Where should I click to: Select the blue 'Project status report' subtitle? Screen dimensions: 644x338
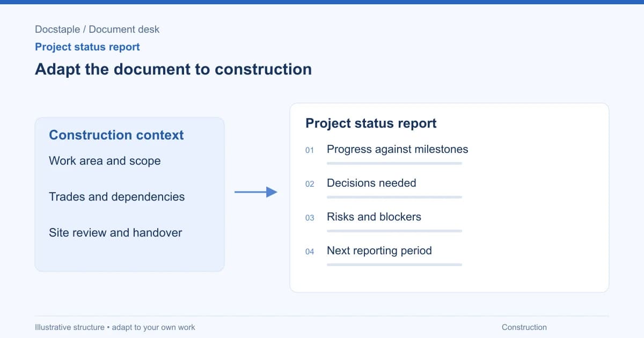click(x=87, y=47)
